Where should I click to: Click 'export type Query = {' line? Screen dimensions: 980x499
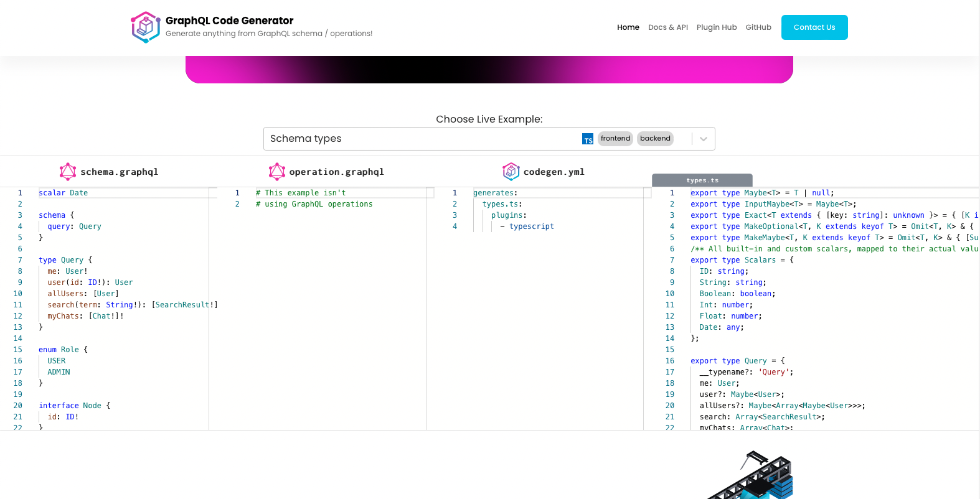738,361
